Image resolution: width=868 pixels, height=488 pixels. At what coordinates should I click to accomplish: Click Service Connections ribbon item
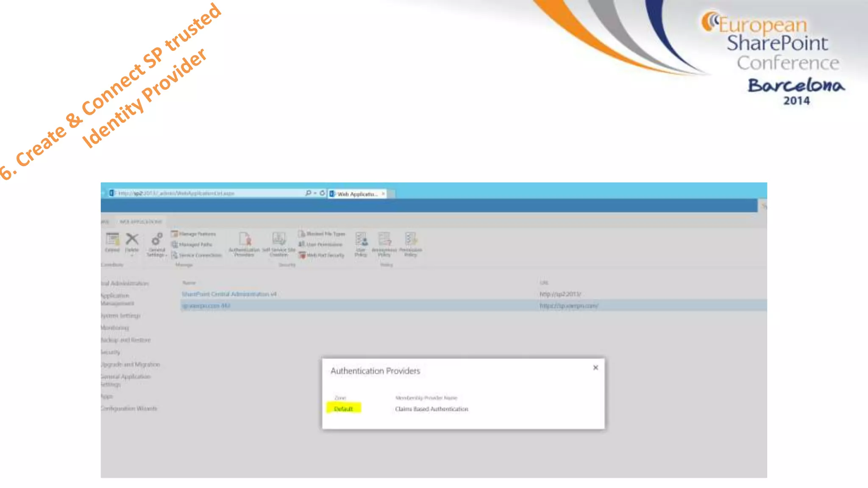click(196, 255)
